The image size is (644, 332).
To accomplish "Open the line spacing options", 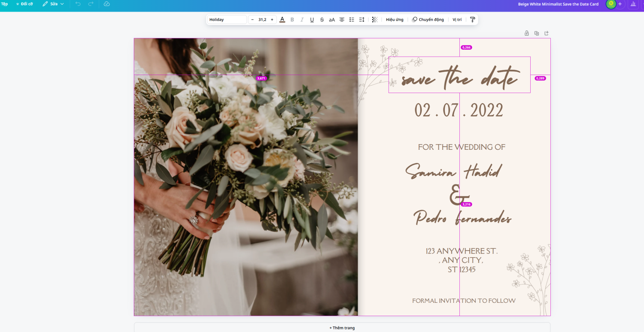I will click(361, 20).
